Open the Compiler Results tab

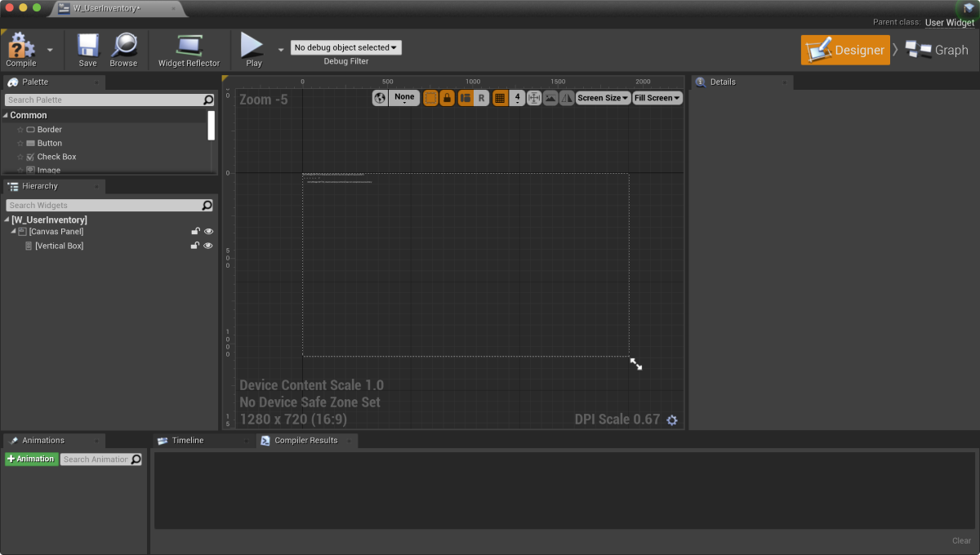point(305,441)
